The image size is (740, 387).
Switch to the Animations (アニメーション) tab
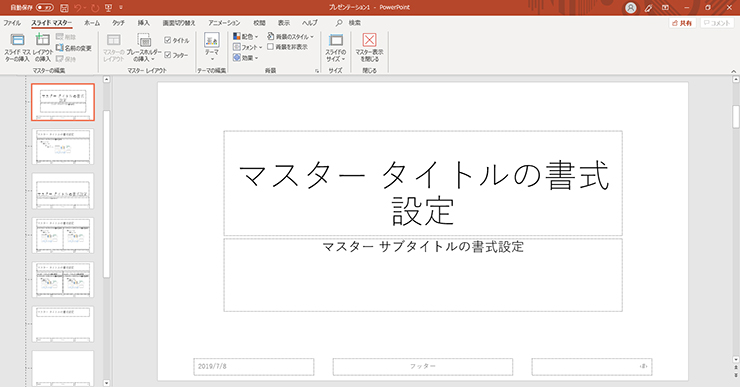[224, 23]
